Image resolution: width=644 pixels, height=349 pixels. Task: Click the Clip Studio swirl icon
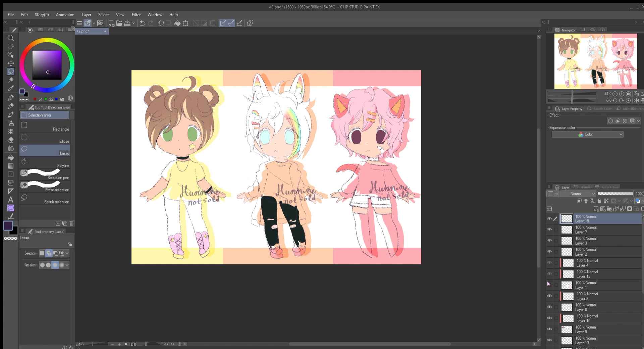tap(100, 23)
